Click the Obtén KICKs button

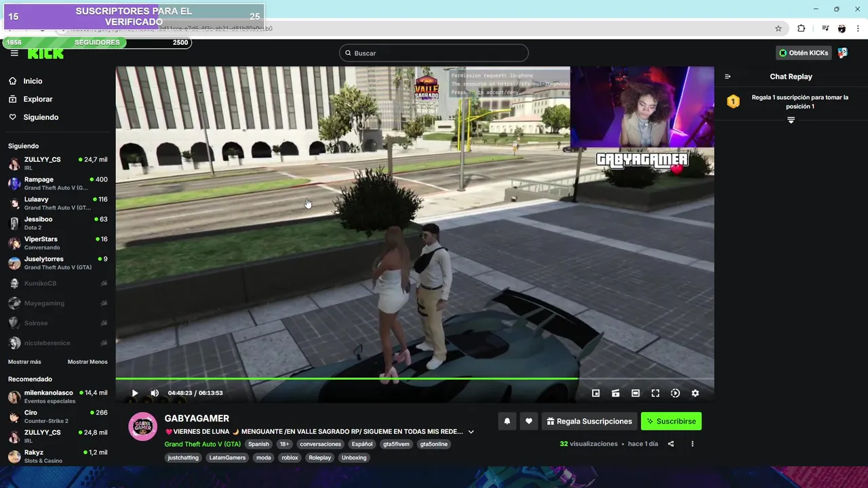coord(804,53)
